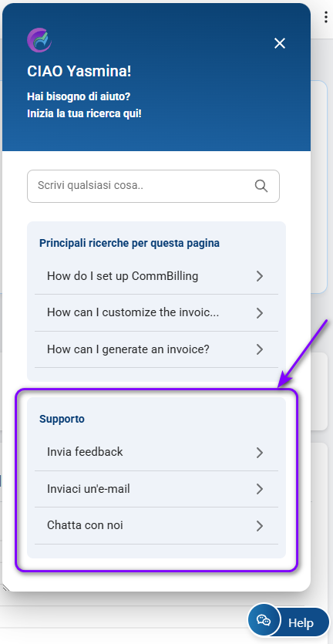Click the Help button
The height and width of the screenshot is (644, 333).
tap(301, 622)
